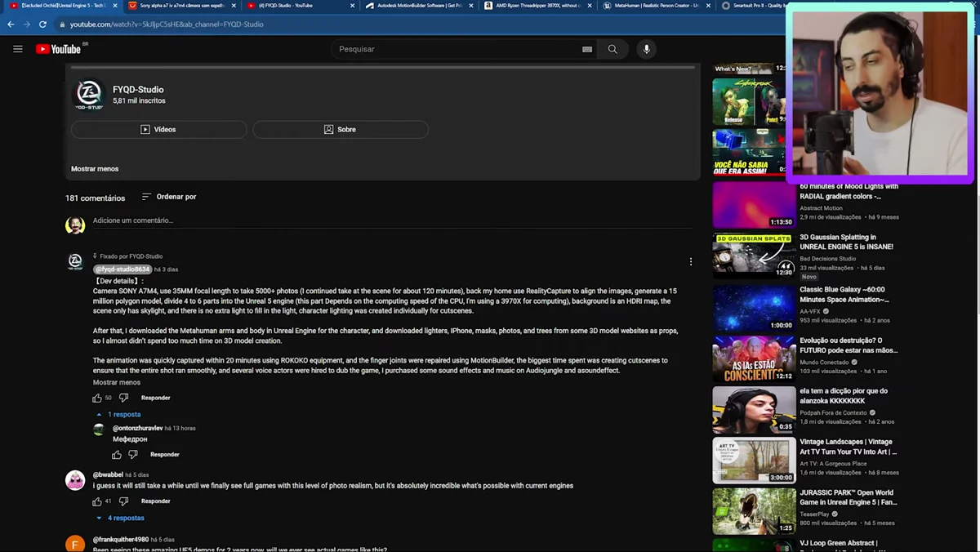Viewport: 980px width, 552px height.
Task: Open Classic Blue Galaxy video thumbnail
Action: coord(753,306)
